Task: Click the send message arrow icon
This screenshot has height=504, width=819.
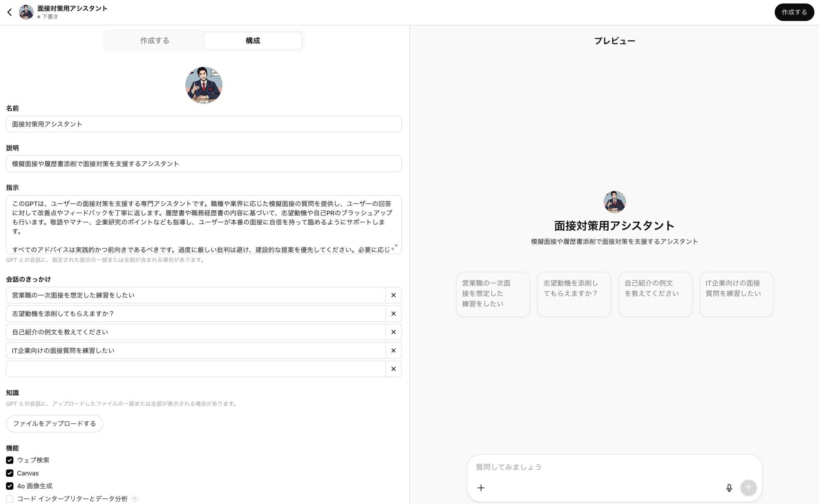Action: click(x=749, y=487)
